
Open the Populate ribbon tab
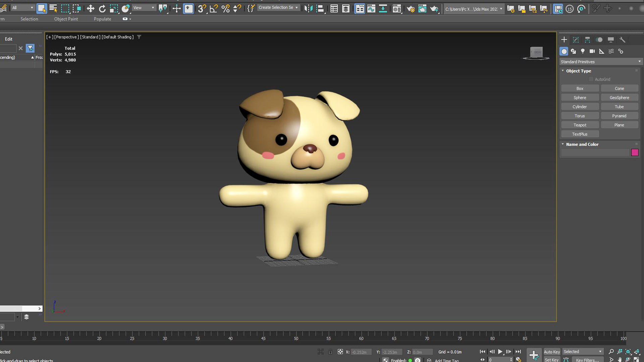[102, 19]
